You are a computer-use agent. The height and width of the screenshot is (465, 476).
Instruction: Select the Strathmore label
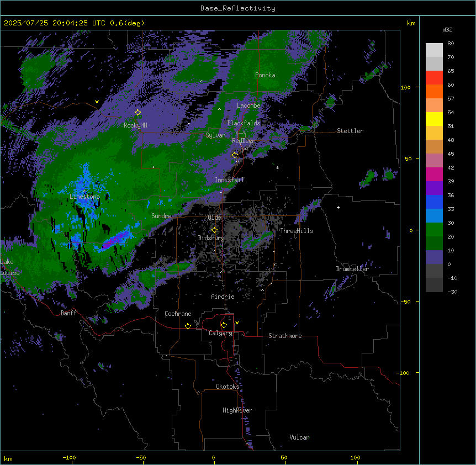click(x=285, y=336)
